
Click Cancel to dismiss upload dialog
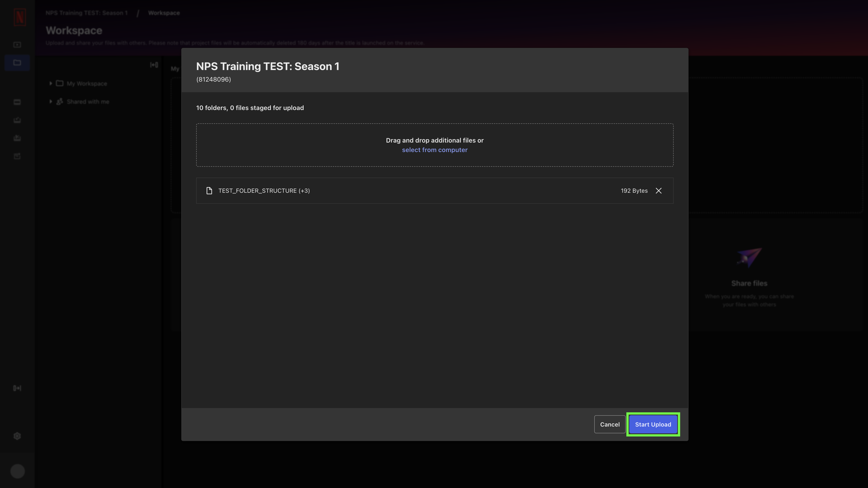[609, 424]
